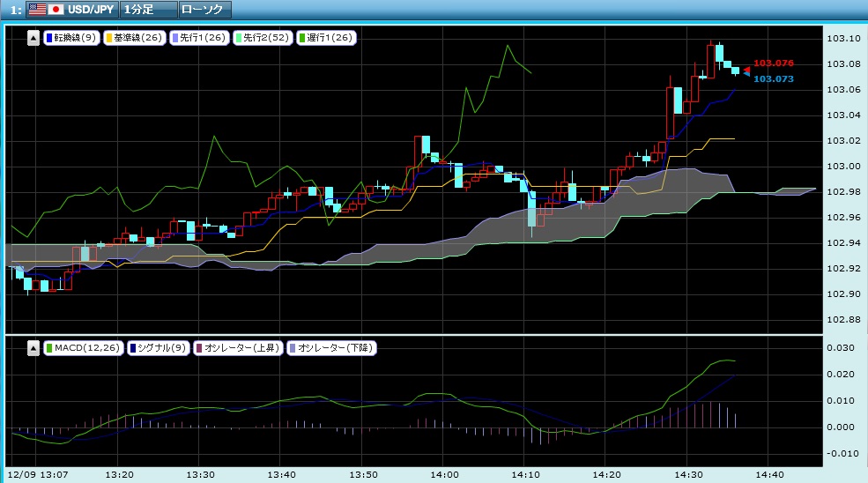The height and width of the screenshot is (483, 868).
Task: Click the -0.010 MACD axis label
Action: (841, 454)
